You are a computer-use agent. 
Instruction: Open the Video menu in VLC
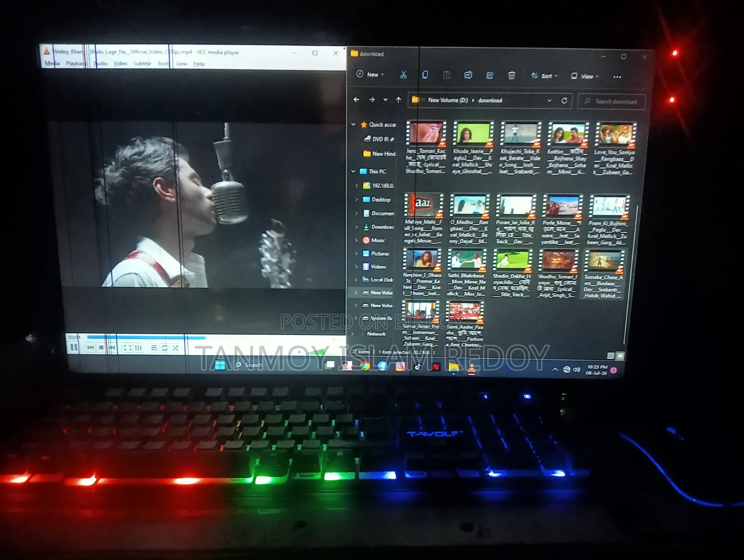120,63
